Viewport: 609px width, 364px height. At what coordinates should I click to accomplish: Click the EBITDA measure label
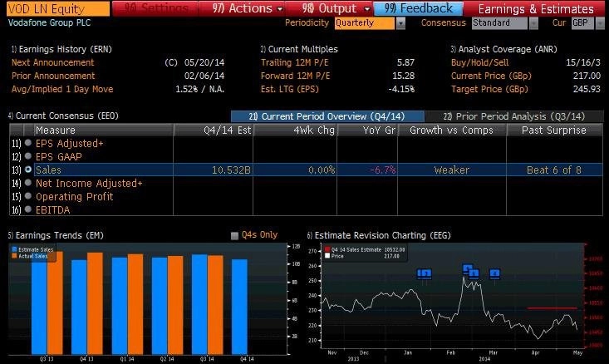pos(53,210)
